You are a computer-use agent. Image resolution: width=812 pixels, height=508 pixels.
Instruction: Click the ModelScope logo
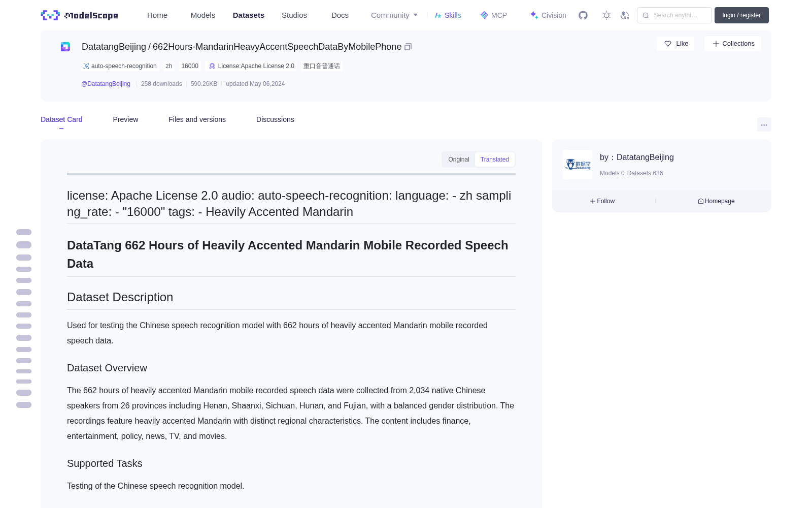[x=80, y=15]
